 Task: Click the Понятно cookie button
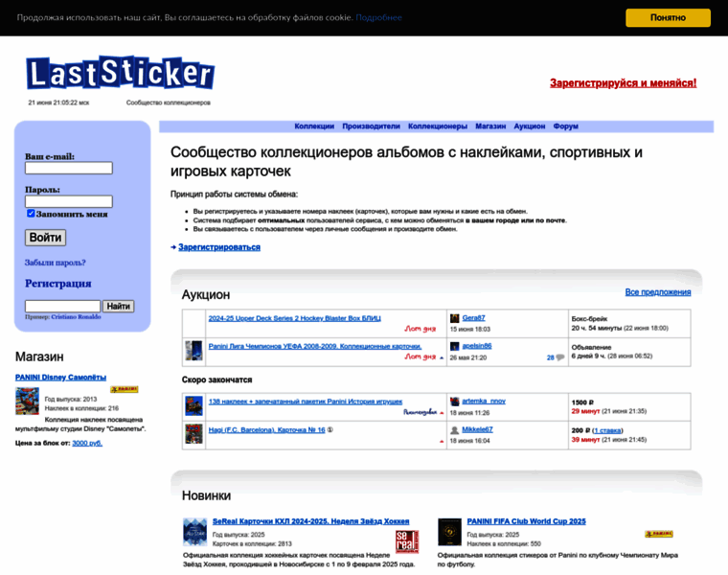[x=668, y=17]
